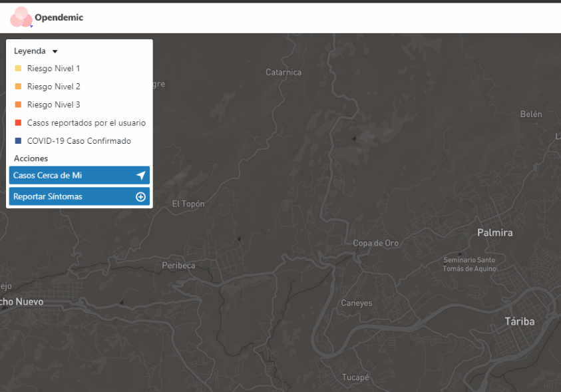Click the Peribeca town label on map
The image size is (561, 392).
tap(178, 266)
